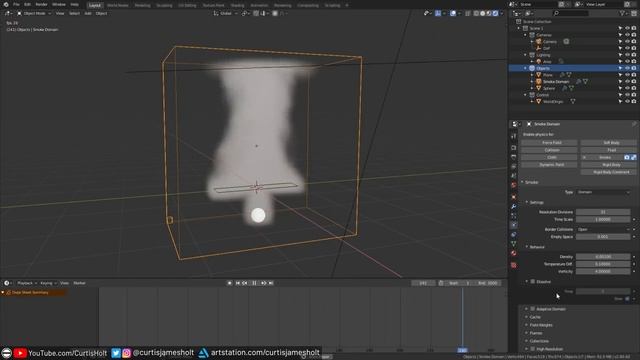
Task: Open the viewport Object menu
Action: 101,13
